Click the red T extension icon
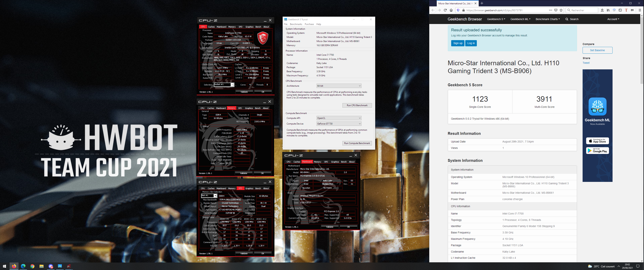This screenshot has width=644, height=270. 626,10
